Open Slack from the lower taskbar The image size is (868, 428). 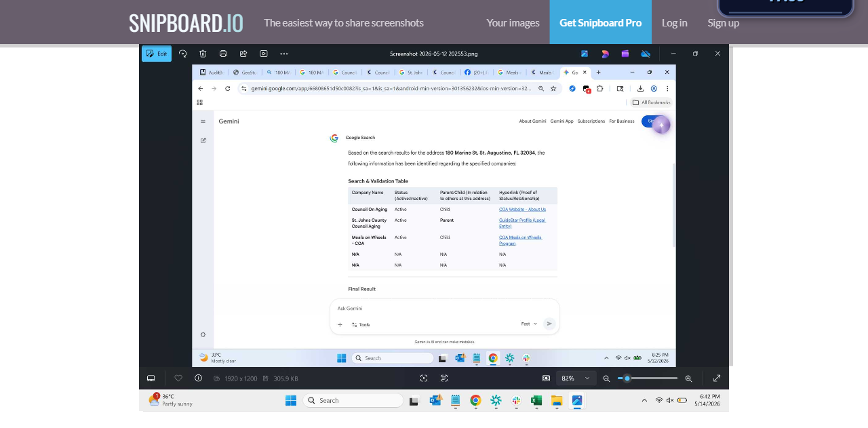tap(516, 400)
